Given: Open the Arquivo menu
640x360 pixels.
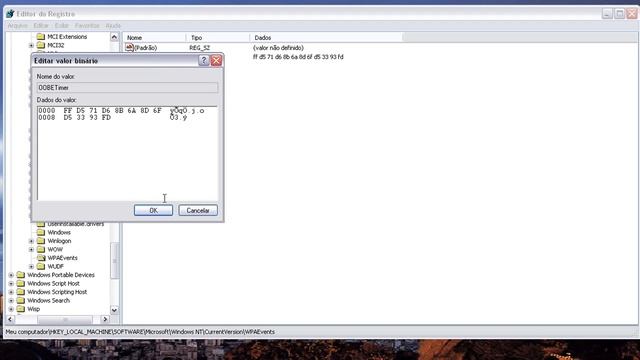Looking at the screenshot, I should click(18, 26).
